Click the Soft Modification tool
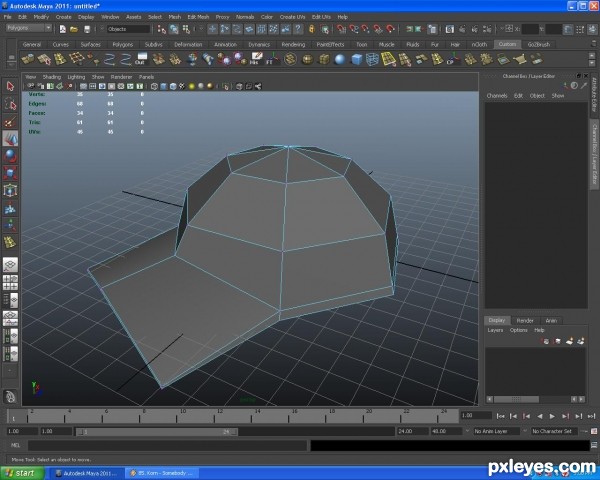600x480 pixels. point(10,208)
